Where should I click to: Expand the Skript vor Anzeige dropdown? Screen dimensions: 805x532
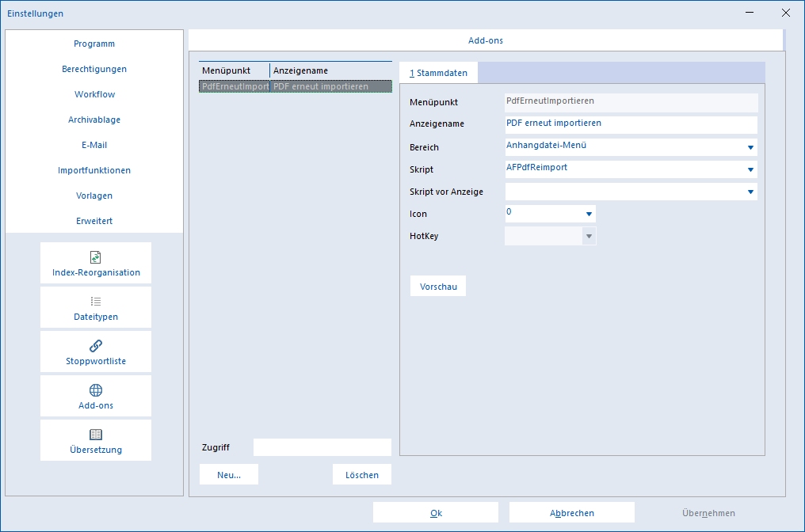[750, 192]
